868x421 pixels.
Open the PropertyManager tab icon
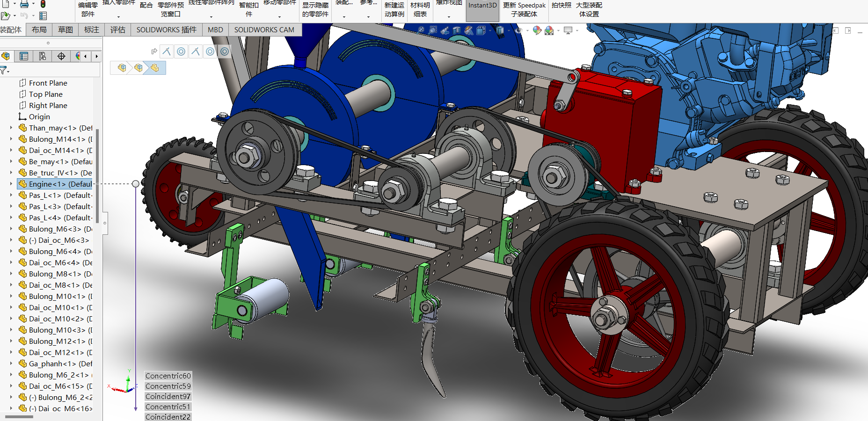tap(24, 57)
